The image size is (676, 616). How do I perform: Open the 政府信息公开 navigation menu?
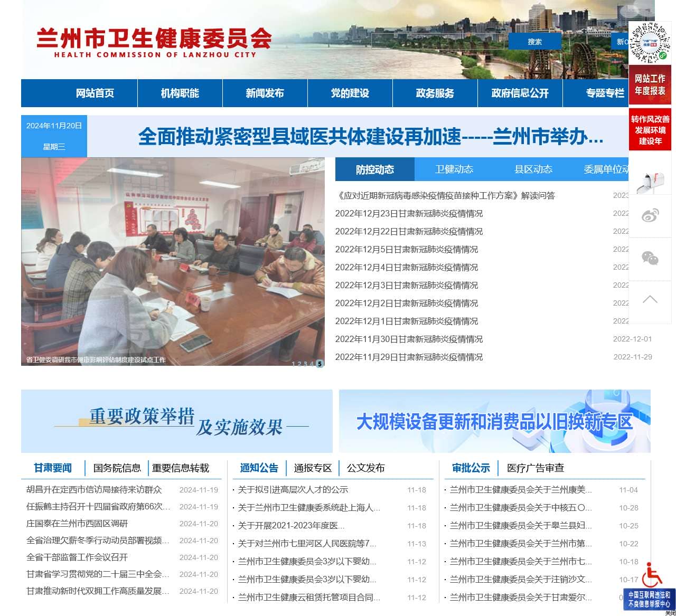click(520, 93)
